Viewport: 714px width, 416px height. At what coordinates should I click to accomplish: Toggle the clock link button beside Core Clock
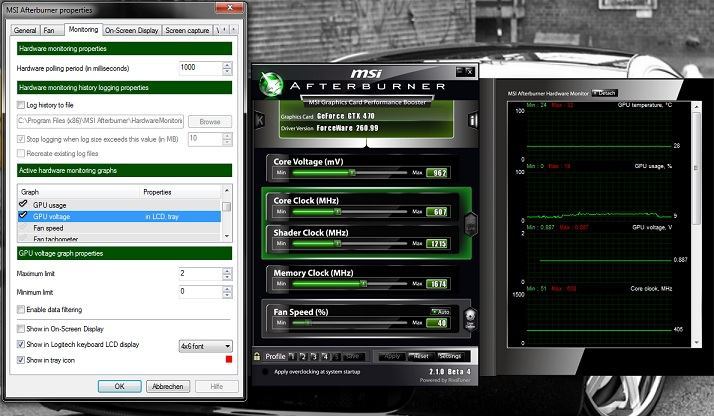pyautogui.click(x=470, y=224)
